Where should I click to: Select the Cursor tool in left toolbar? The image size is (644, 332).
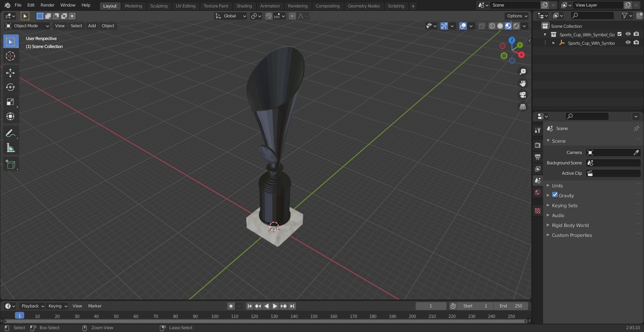tap(10, 56)
